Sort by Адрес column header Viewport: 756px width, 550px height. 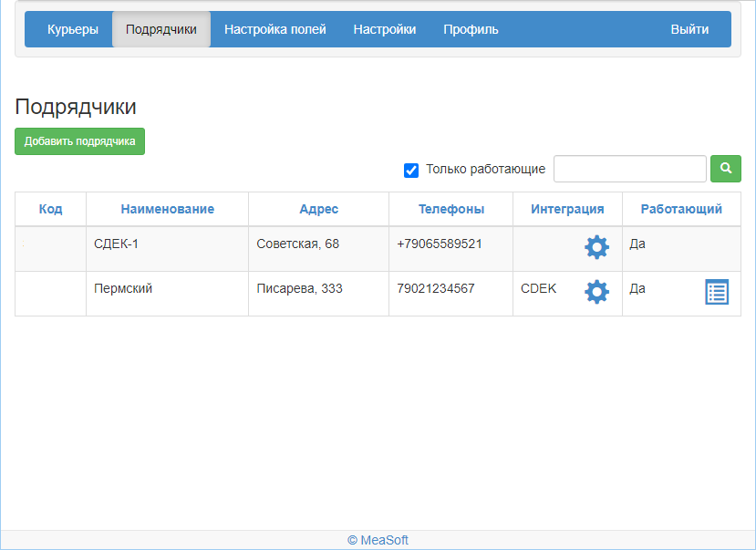[x=318, y=209]
